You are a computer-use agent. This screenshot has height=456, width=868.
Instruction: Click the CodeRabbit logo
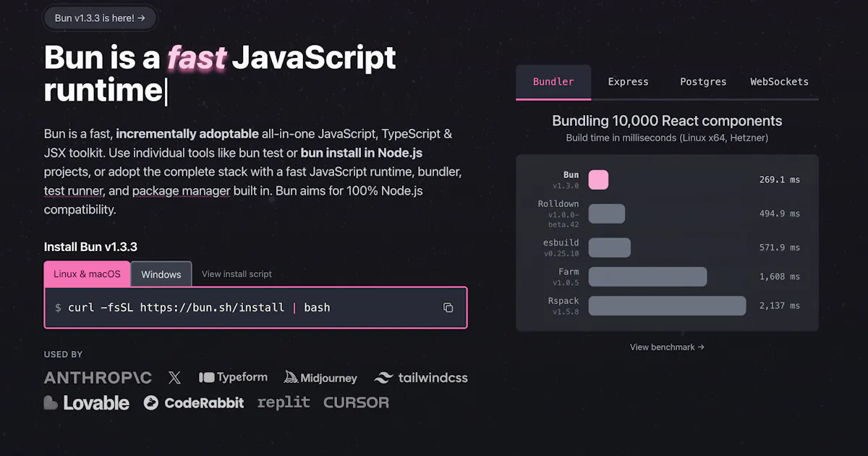194,402
